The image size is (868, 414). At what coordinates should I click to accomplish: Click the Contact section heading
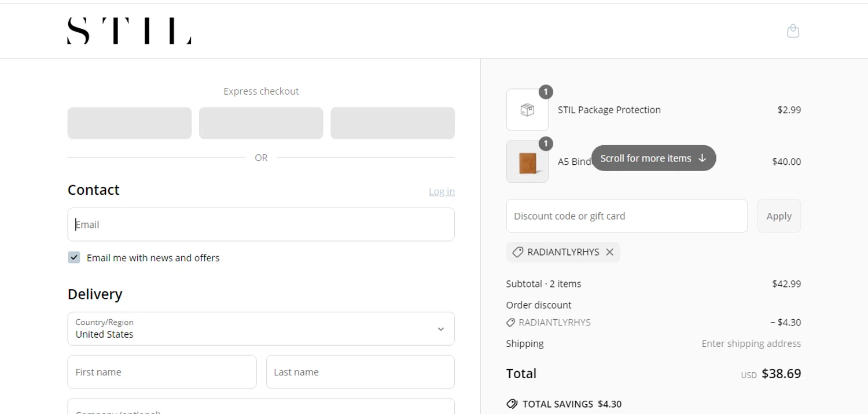(94, 190)
